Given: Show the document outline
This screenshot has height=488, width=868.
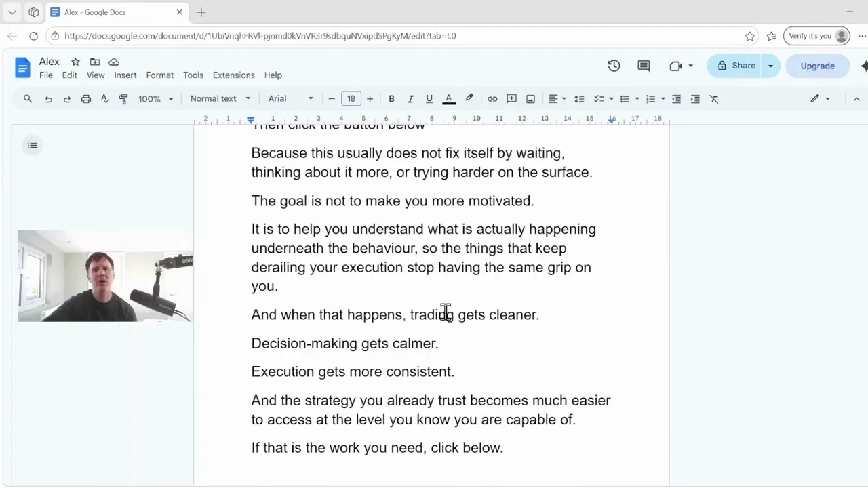Looking at the screenshot, I should point(33,145).
